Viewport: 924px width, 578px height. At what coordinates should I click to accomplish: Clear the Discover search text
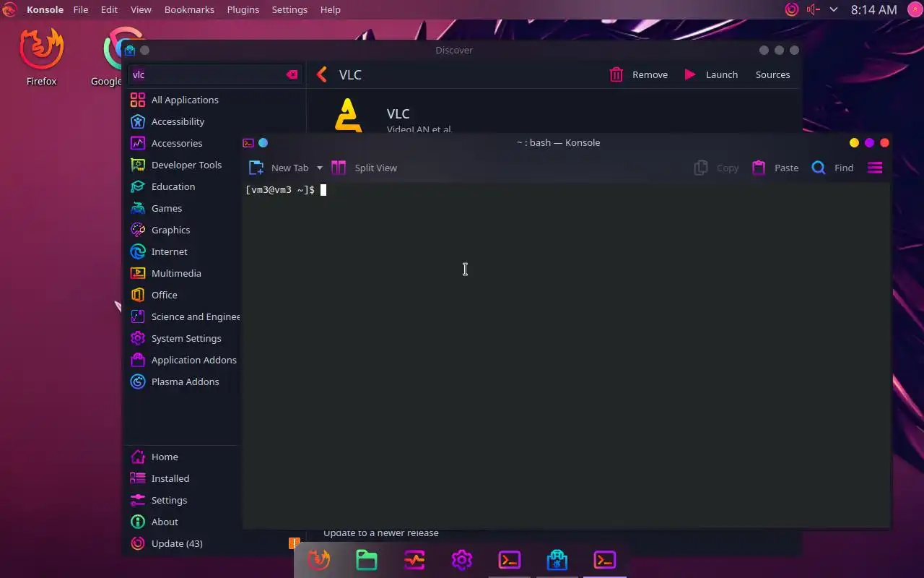[292, 74]
